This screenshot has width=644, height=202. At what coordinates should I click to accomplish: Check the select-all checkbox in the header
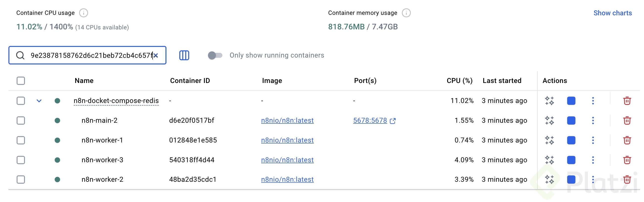point(21,81)
